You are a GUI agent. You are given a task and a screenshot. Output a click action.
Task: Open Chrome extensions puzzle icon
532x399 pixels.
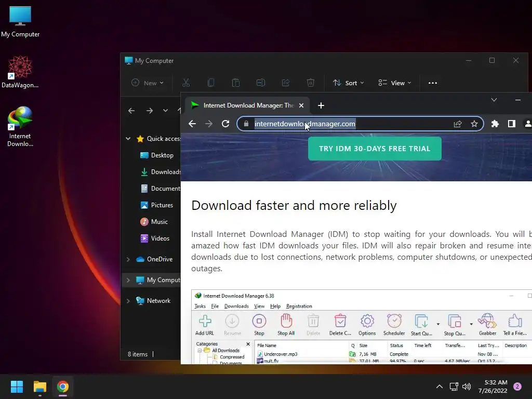(495, 124)
